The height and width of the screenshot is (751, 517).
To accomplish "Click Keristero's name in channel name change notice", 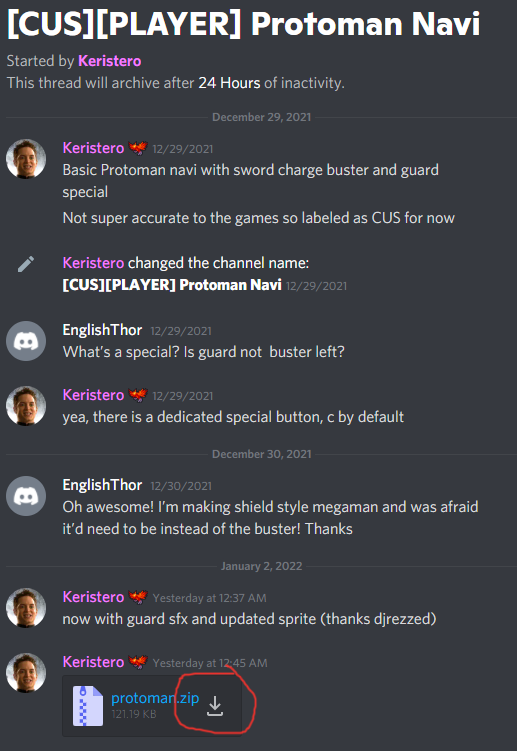I will point(93,263).
